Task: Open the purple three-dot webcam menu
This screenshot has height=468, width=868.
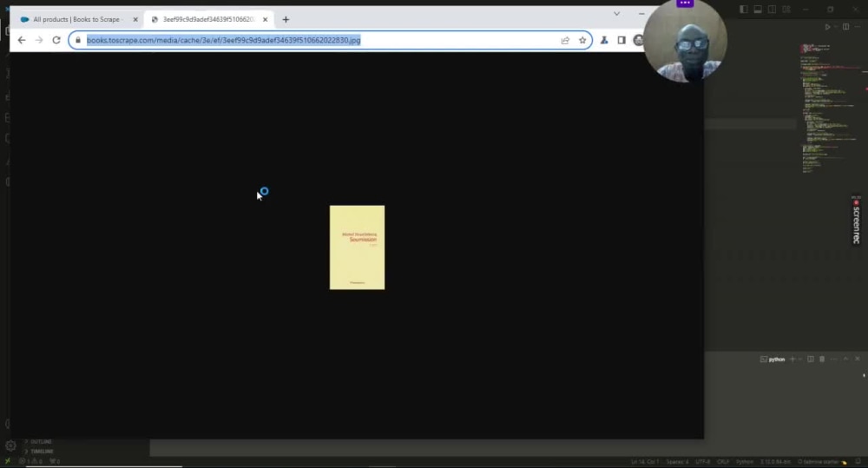Action: [x=685, y=3]
